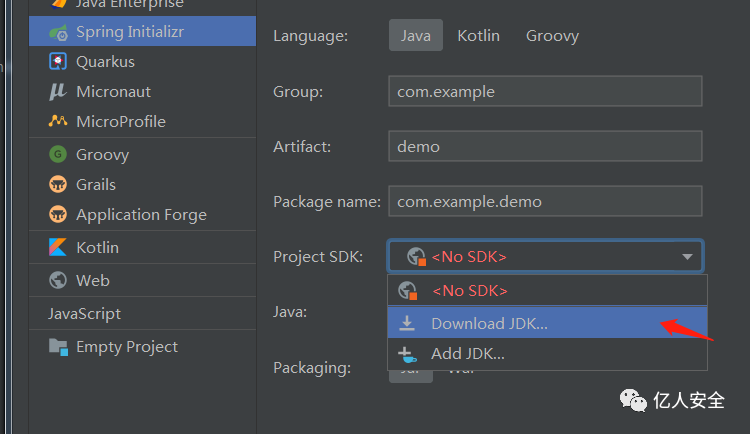The image size is (750, 434).
Task: Choose Download JDK... from the list
Action: 489,323
